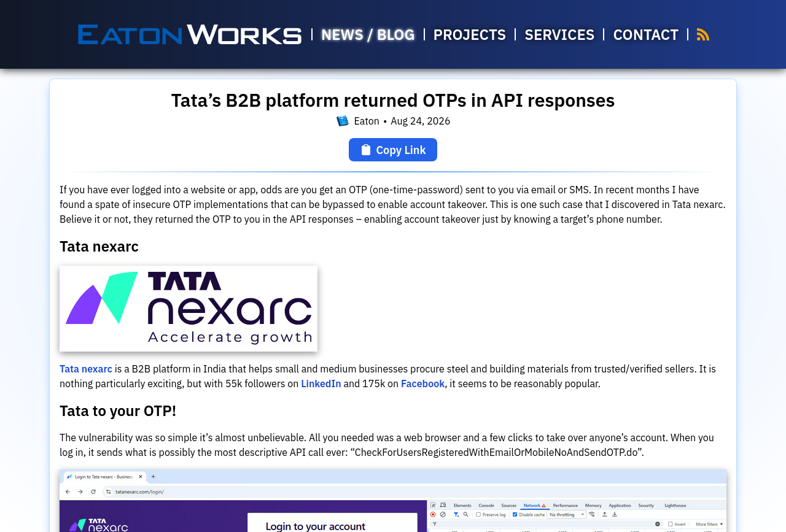Toggle the Preserve log checkbox
Screen dimensions: 786x532
tap(478, 514)
